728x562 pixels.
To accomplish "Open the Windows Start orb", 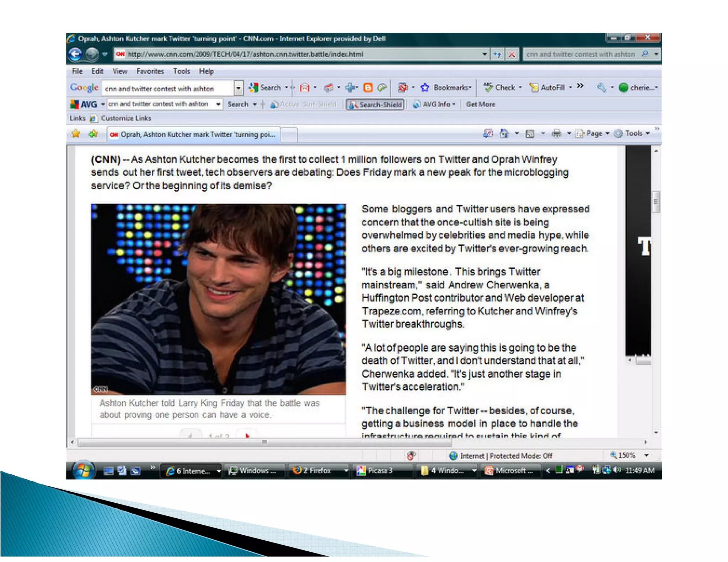I will 83,470.
